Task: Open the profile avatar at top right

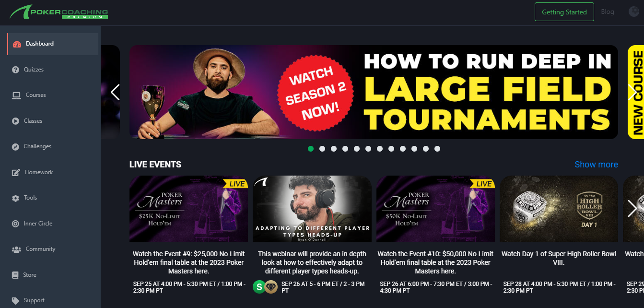Action: [634, 12]
